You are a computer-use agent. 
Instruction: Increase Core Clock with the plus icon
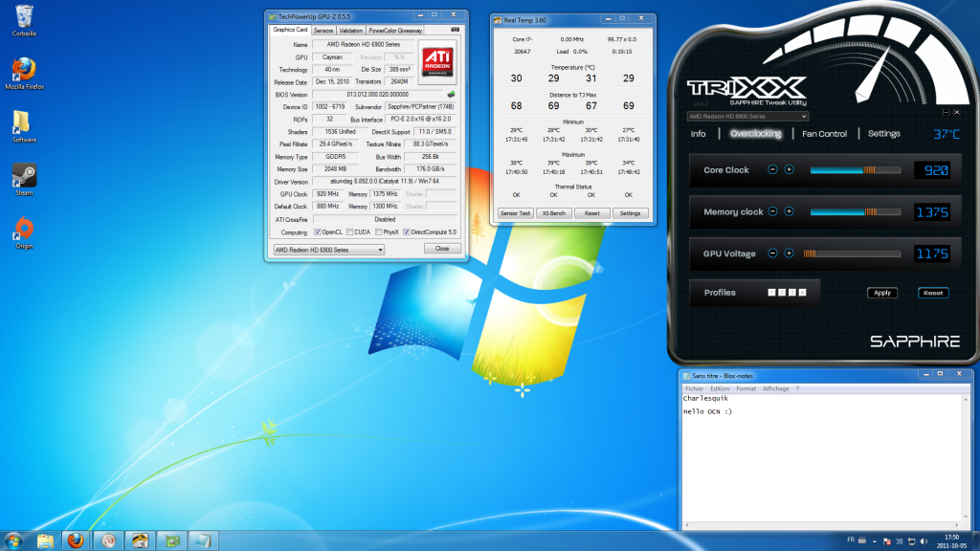pos(789,170)
